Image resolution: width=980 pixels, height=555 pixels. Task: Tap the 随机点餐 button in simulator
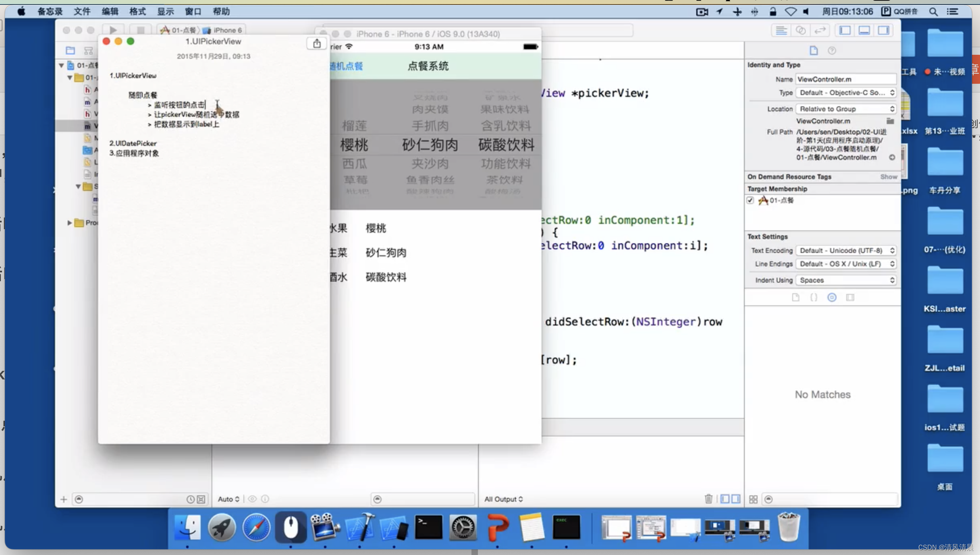pos(347,66)
